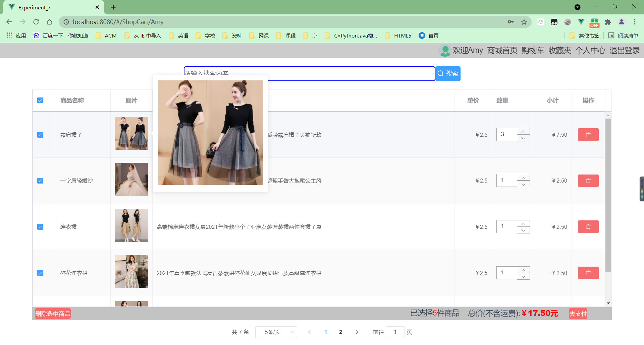Uncheck the 一字肩轻婚纱 item checkbox

[x=40, y=181]
